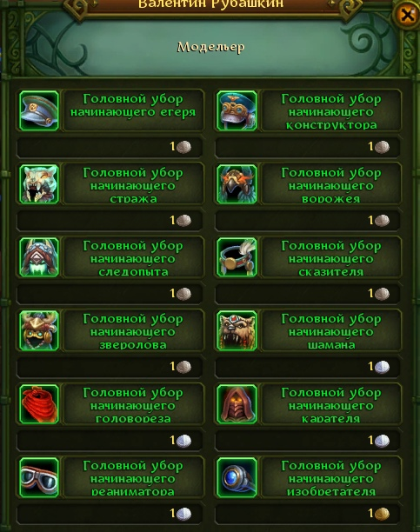Image resolution: width=420 pixels, height=532 pixels.
Task: Select the constructor goggles cap icon
Action: [x=237, y=110]
